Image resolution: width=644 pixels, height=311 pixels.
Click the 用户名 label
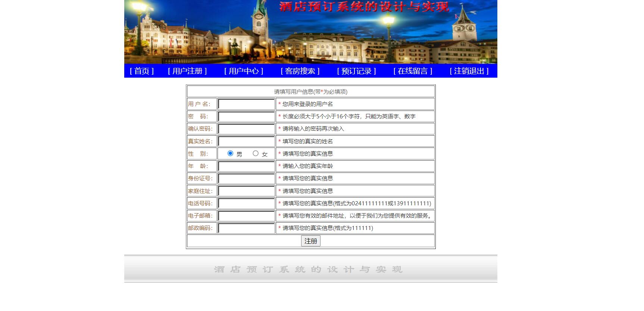199,104
